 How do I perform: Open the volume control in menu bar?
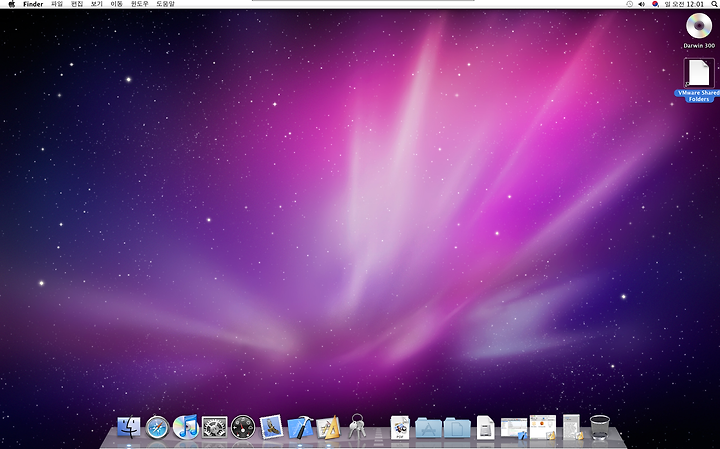[x=642, y=4]
